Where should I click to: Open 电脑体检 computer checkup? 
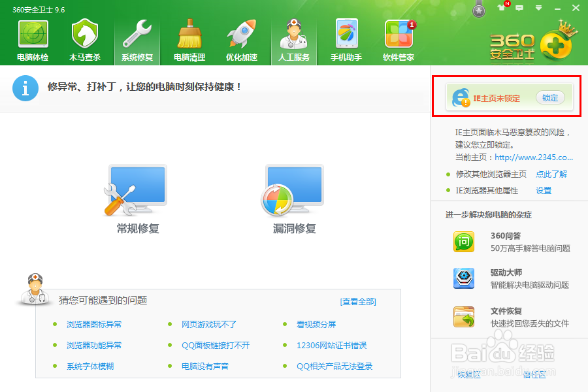coord(33,41)
